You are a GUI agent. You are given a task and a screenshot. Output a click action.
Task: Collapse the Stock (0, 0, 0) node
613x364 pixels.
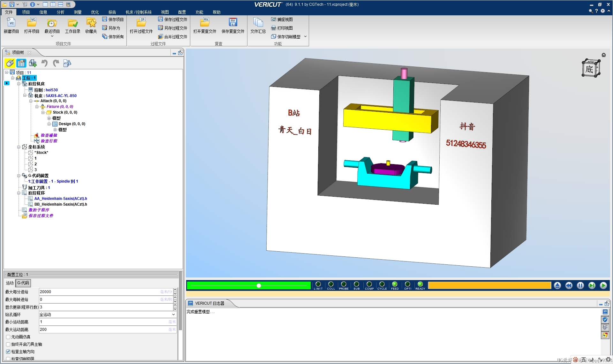point(43,112)
